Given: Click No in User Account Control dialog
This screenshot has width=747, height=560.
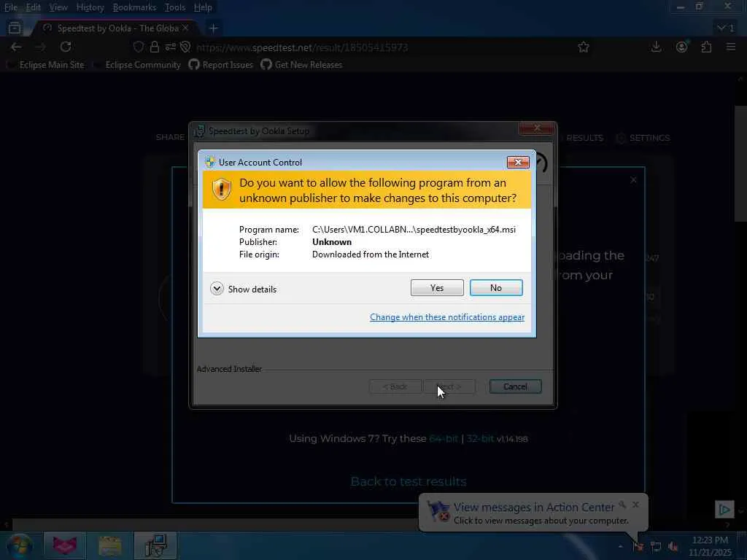Looking at the screenshot, I should (496, 287).
